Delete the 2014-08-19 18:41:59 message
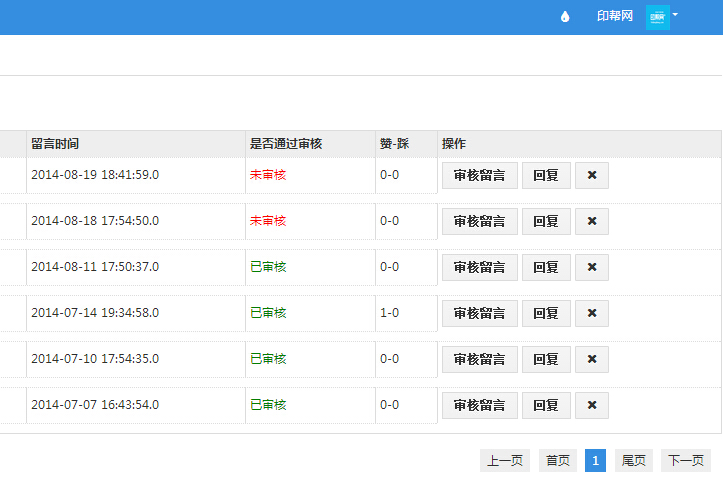This screenshot has height=482, width=723. pyautogui.click(x=591, y=175)
